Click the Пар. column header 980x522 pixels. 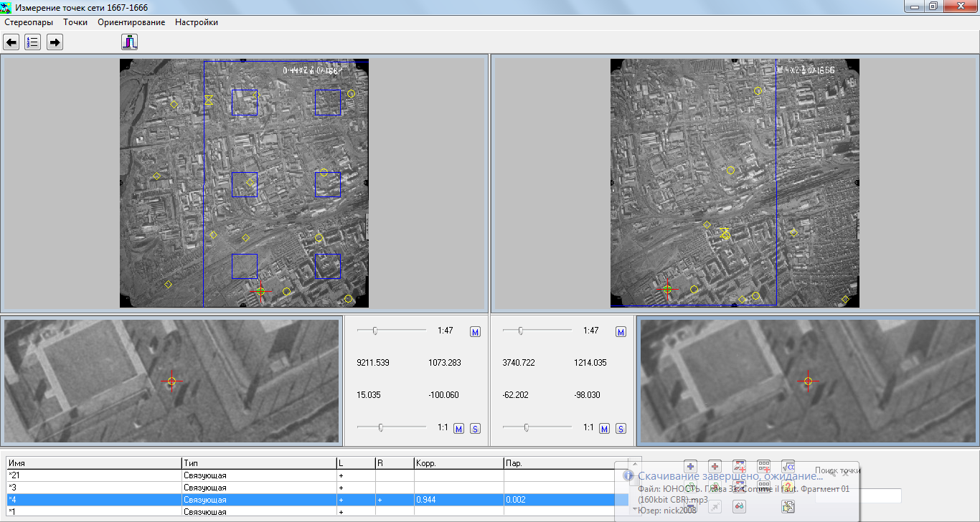point(565,463)
